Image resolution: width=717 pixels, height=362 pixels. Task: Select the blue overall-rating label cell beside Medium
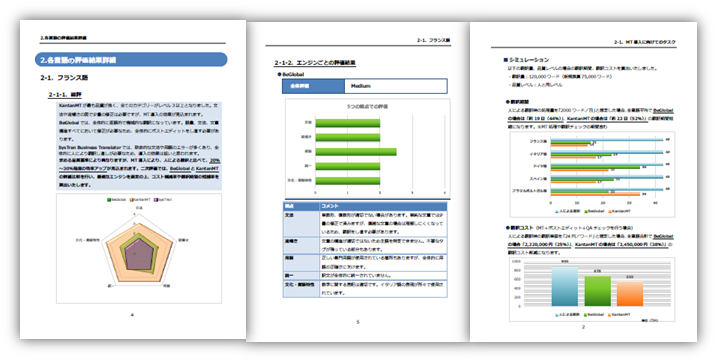pos(313,86)
